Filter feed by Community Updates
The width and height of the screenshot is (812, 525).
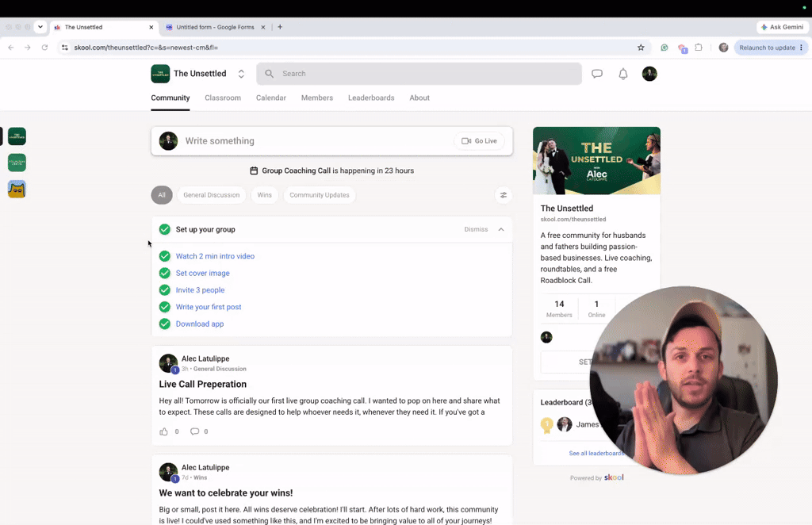point(320,195)
